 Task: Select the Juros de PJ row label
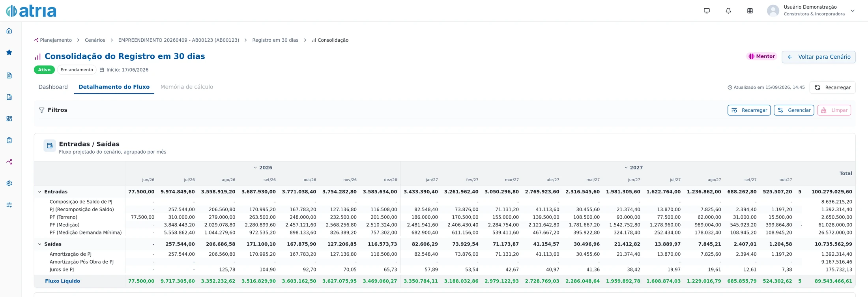(62, 270)
